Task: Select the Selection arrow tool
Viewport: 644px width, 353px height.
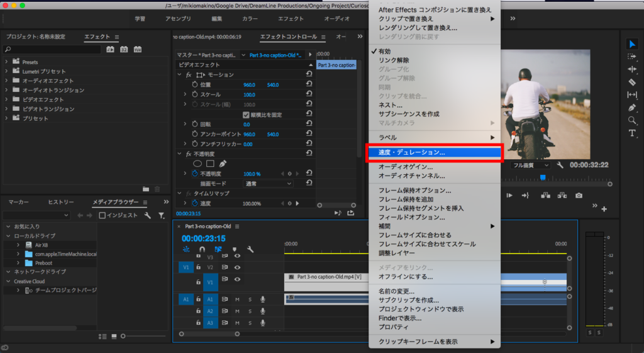Action: pos(632,44)
